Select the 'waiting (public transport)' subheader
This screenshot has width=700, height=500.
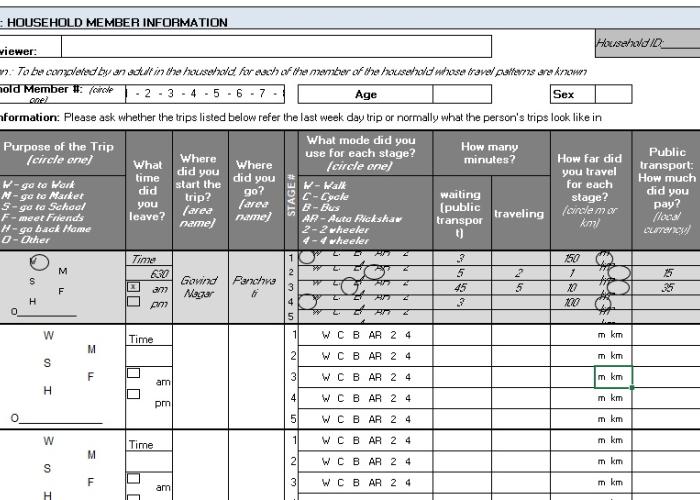click(462, 212)
